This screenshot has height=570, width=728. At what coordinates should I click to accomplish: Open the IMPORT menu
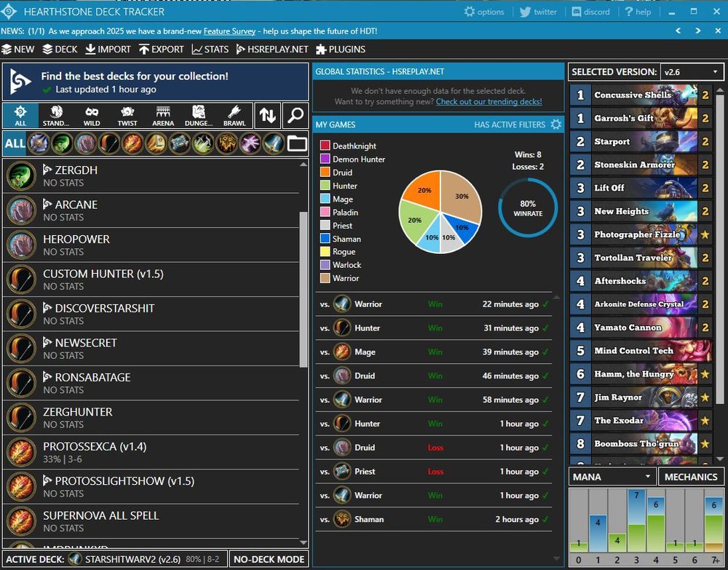[108, 50]
